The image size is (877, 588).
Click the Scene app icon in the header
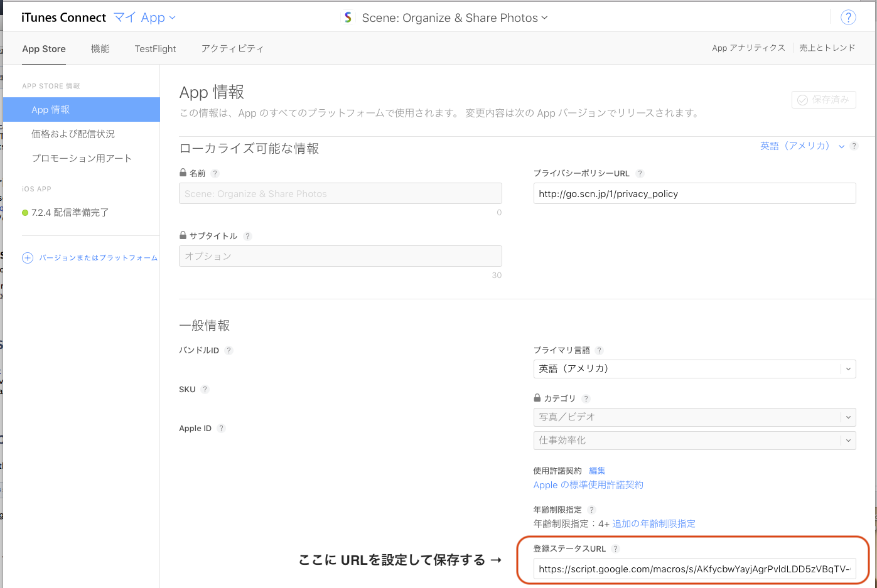348,17
